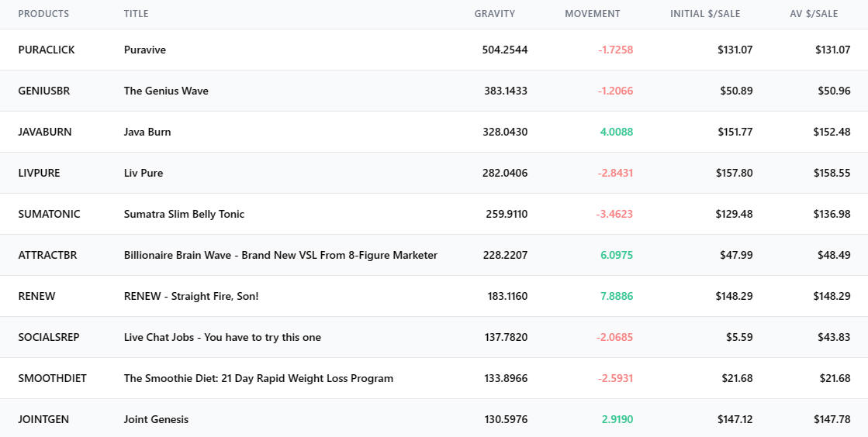Click movement value 4.0088
This screenshot has height=437, width=868.
(x=617, y=132)
